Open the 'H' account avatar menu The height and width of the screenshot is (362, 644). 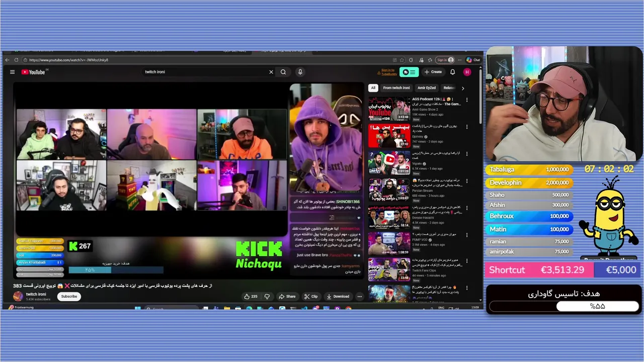(x=467, y=72)
